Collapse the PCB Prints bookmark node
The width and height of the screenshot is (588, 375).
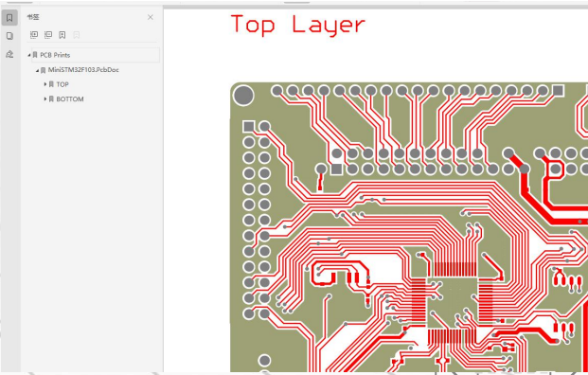28,55
